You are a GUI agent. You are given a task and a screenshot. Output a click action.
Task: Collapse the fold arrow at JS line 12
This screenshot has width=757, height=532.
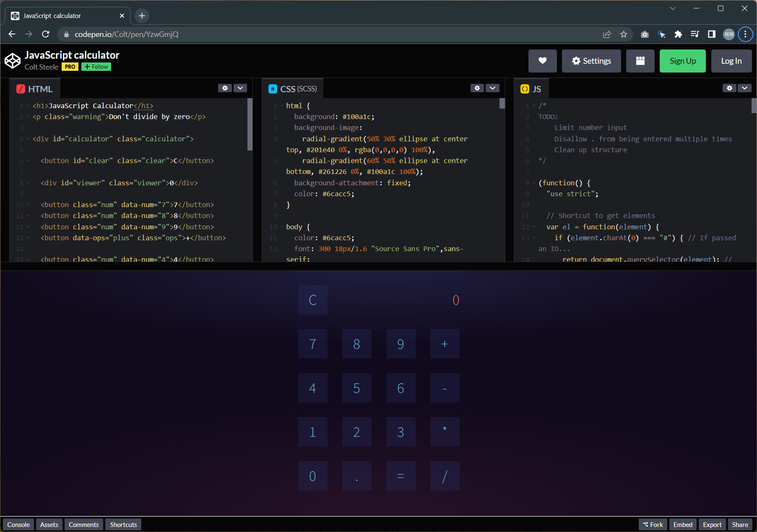point(534,227)
